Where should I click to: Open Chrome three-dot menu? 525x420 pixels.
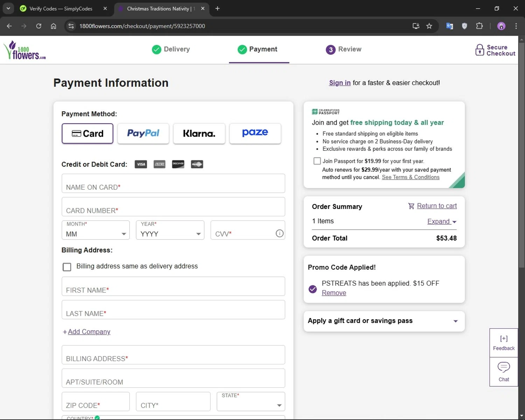click(516, 26)
